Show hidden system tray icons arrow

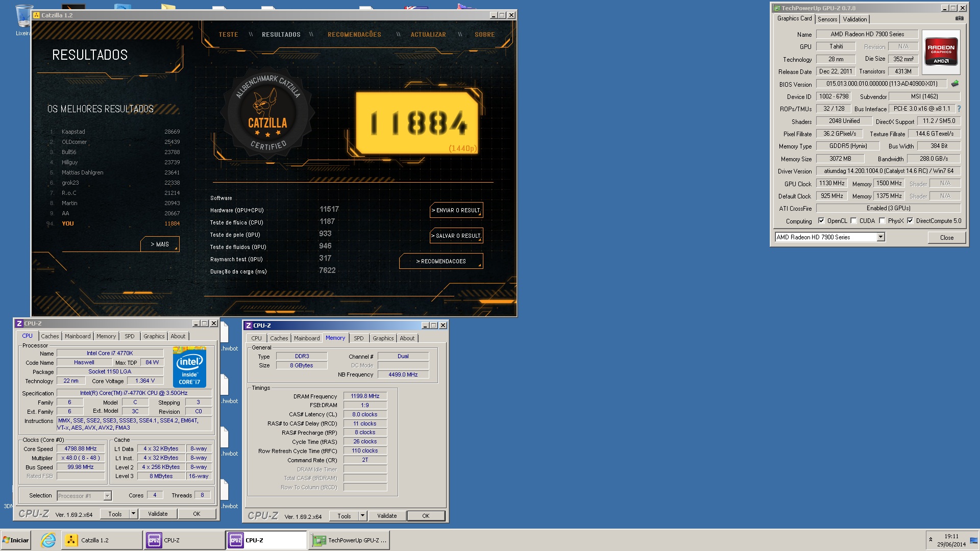click(930, 540)
